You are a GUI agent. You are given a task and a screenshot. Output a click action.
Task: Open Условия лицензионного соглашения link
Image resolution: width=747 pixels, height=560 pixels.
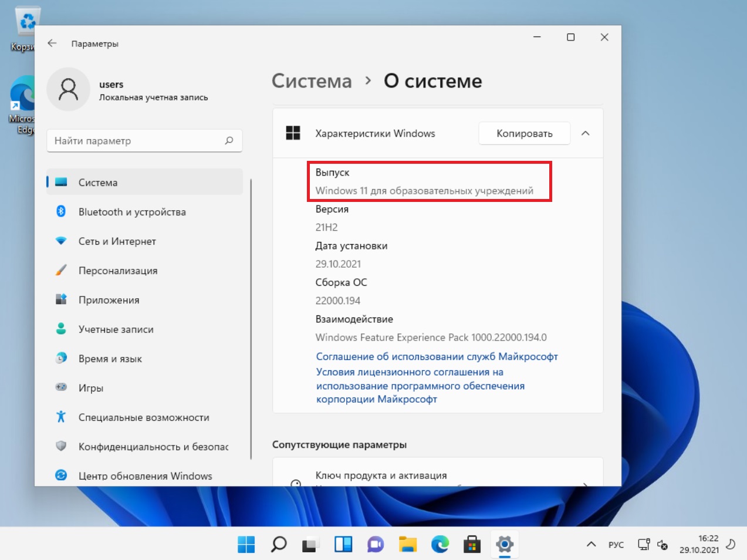coord(420,386)
